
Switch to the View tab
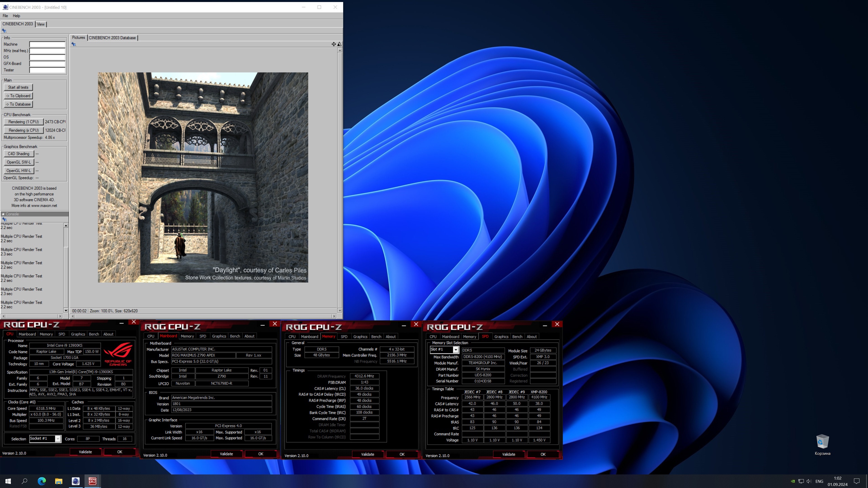41,24
